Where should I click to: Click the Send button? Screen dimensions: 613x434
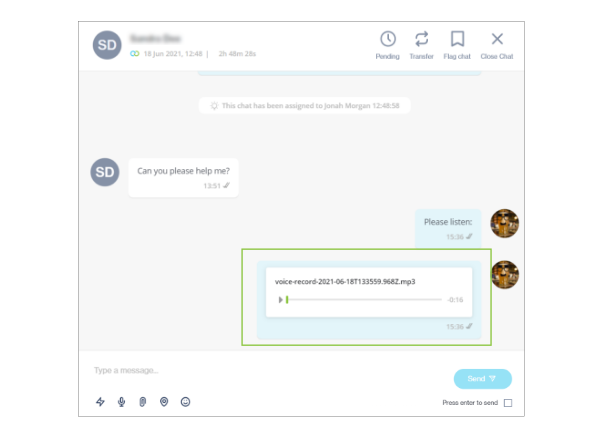(x=483, y=378)
